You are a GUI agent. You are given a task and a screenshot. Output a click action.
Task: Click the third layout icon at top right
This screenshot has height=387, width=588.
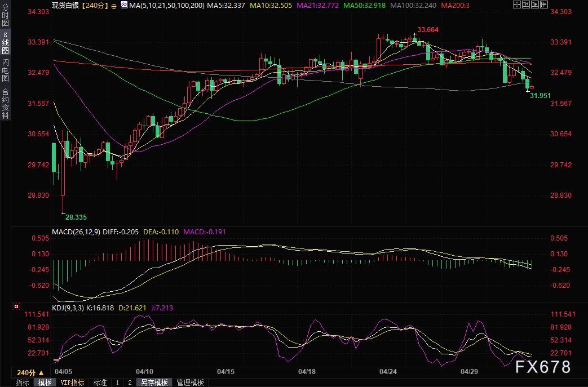click(x=536, y=5)
